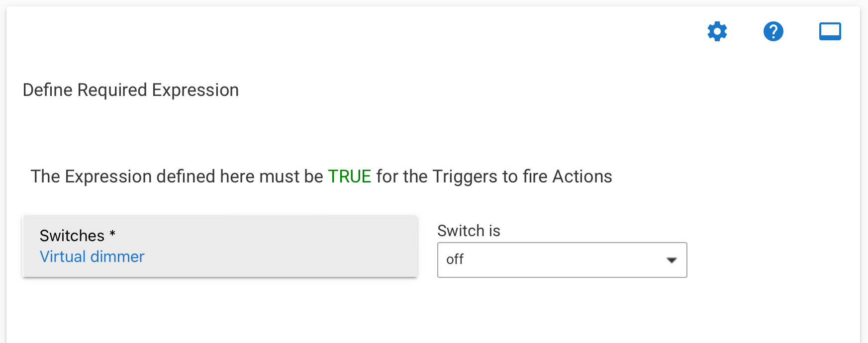868x343 pixels.
Task: Click the Define Required Expression heading
Action: click(131, 90)
